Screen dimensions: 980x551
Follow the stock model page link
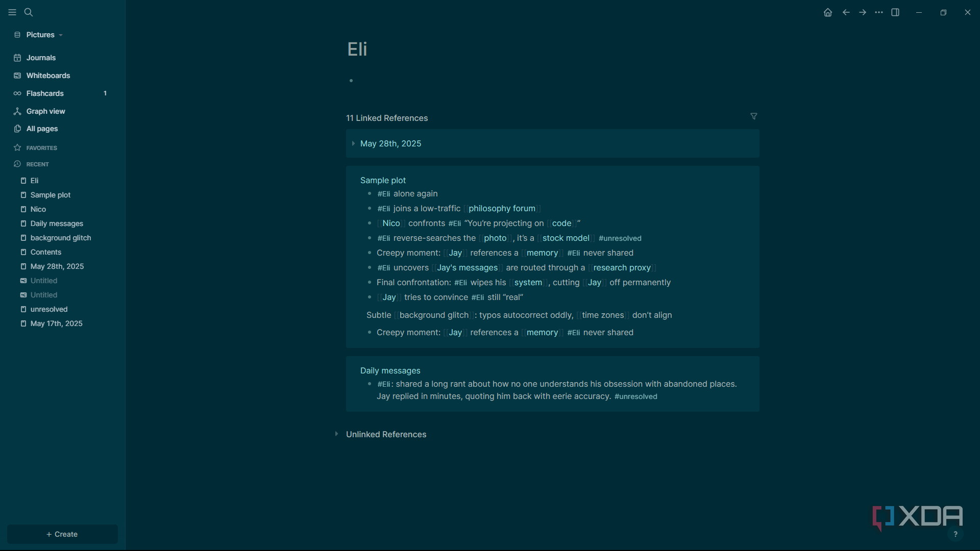[x=566, y=238]
